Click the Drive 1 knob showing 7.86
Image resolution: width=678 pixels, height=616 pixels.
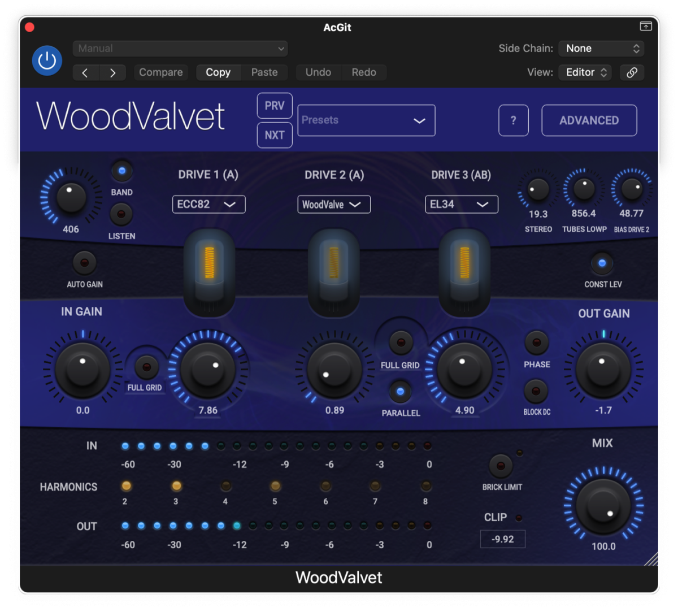click(208, 370)
